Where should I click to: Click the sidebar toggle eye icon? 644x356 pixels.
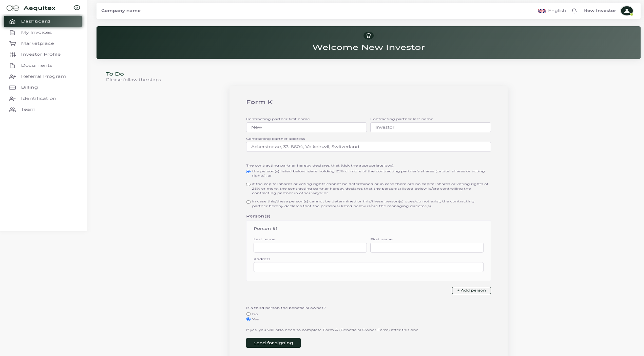click(77, 8)
